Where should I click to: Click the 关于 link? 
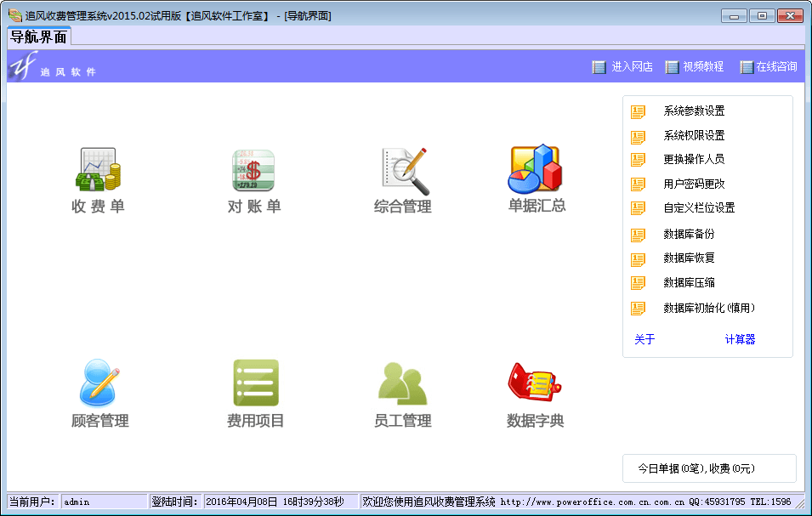[644, 340]
